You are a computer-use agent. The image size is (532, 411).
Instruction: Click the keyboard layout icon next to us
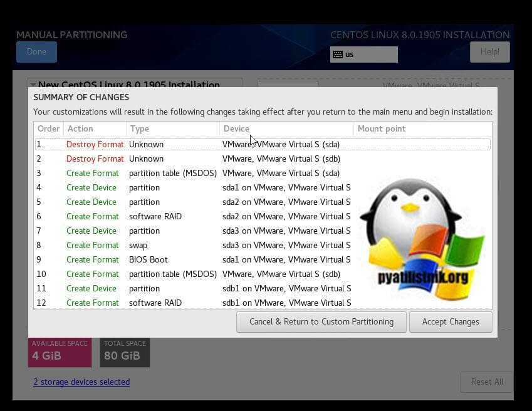click(338, 55)
